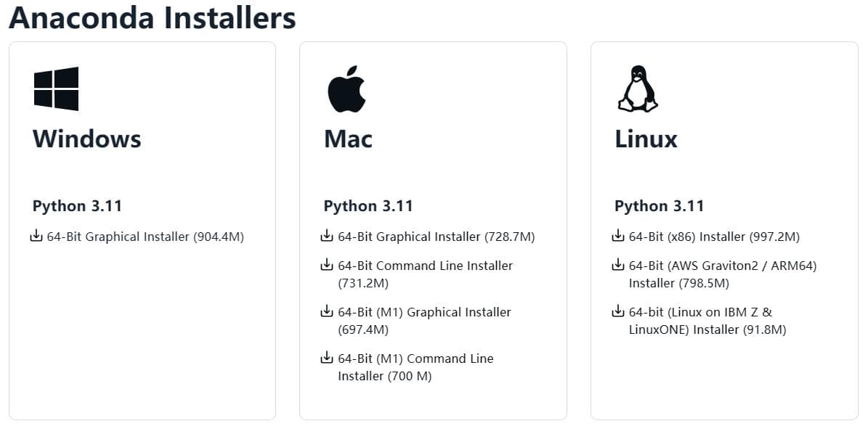Screen dimensions: 868x426
Task: Click download icon beside Mac 64-Bit Command Line Installer
Action: pos(327,265)
